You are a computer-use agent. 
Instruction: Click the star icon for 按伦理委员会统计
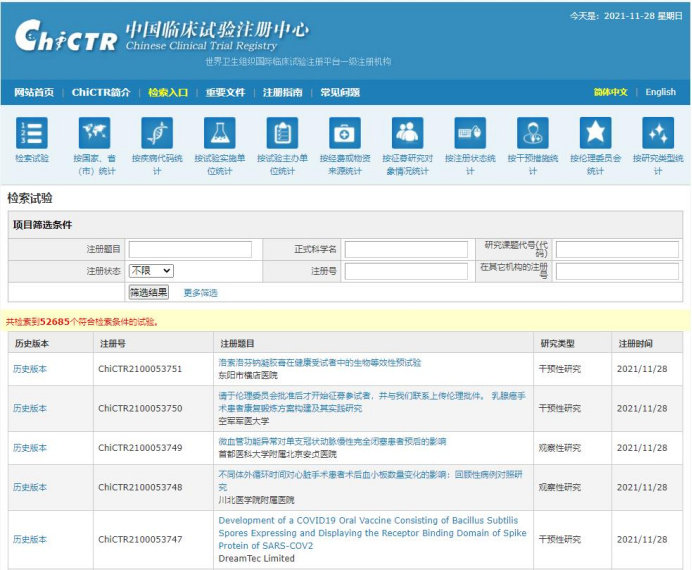(595, 133)
